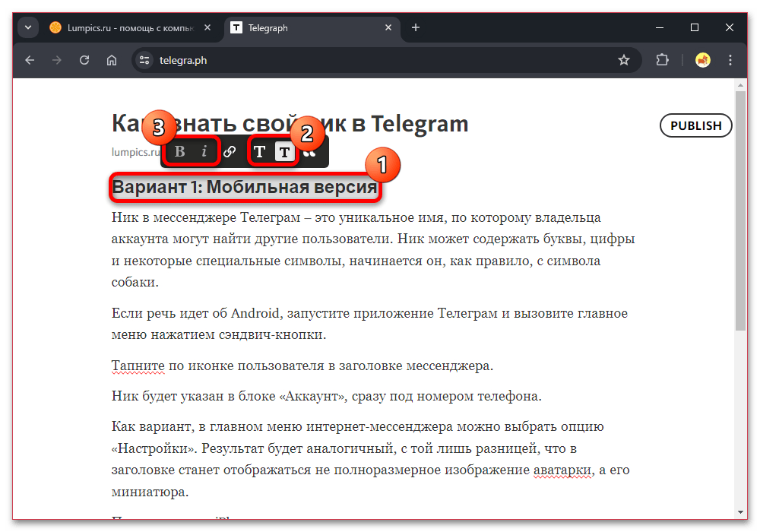Toggle the highlighted small heading T
This screenshot has height=532, width=760.
point(284,152)
